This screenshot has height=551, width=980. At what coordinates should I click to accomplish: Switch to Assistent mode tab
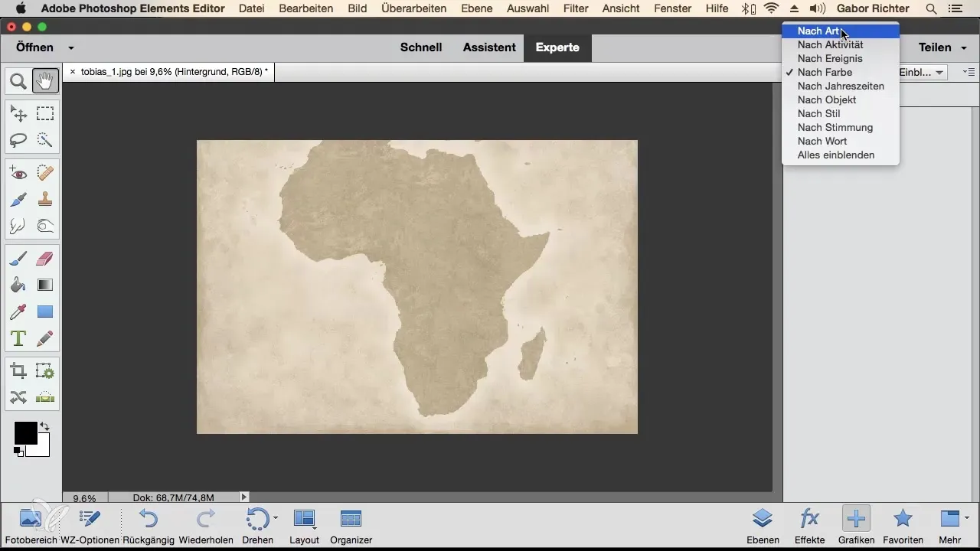(x=489, y=47)
